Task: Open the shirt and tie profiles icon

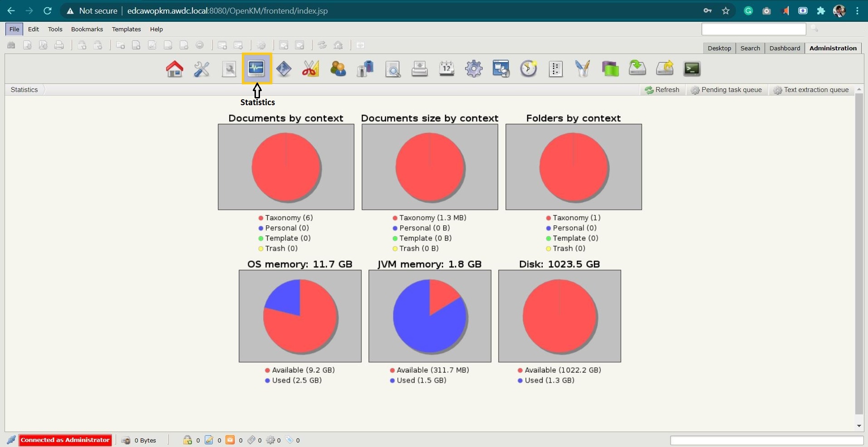Action: point(365,69)
